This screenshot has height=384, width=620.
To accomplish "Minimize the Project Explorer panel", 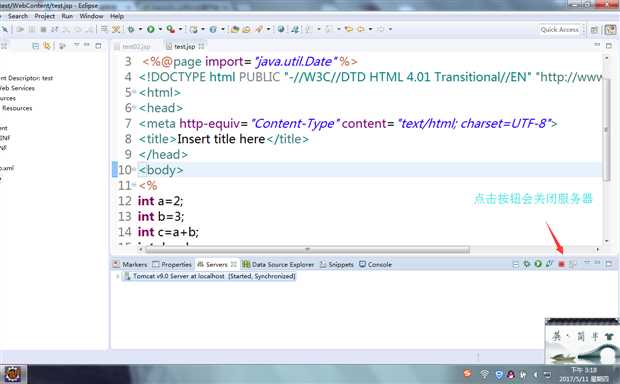I will (x=87, y=45).
